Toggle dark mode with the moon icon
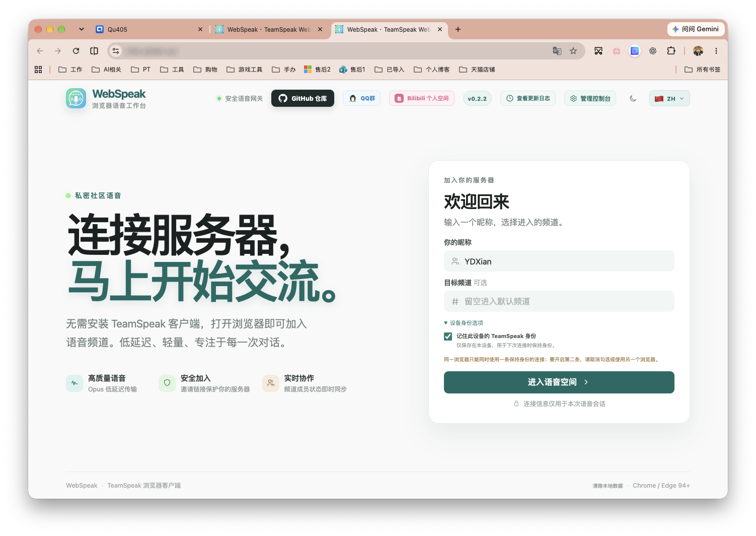The width and height of the screenshot is (756, 536). [633, 99]
